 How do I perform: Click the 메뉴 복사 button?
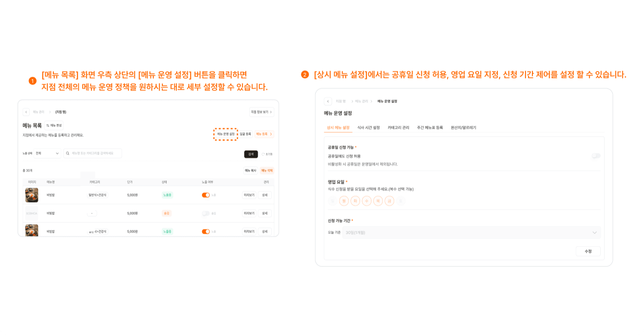(251, 171)
